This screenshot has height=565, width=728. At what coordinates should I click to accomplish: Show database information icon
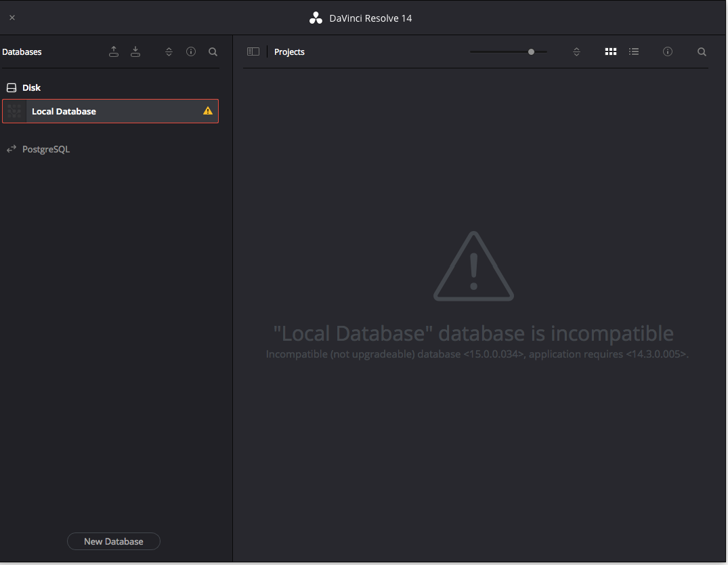(191, 51)
